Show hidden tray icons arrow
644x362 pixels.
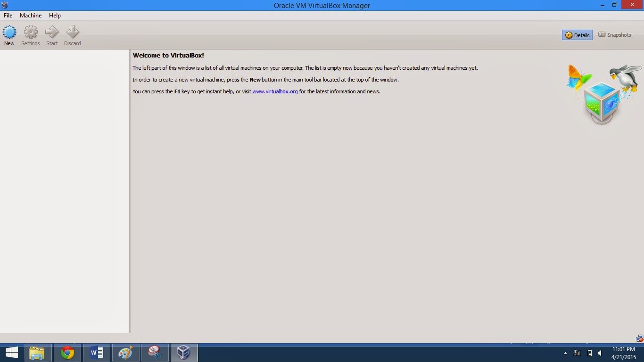coord(565,353)
